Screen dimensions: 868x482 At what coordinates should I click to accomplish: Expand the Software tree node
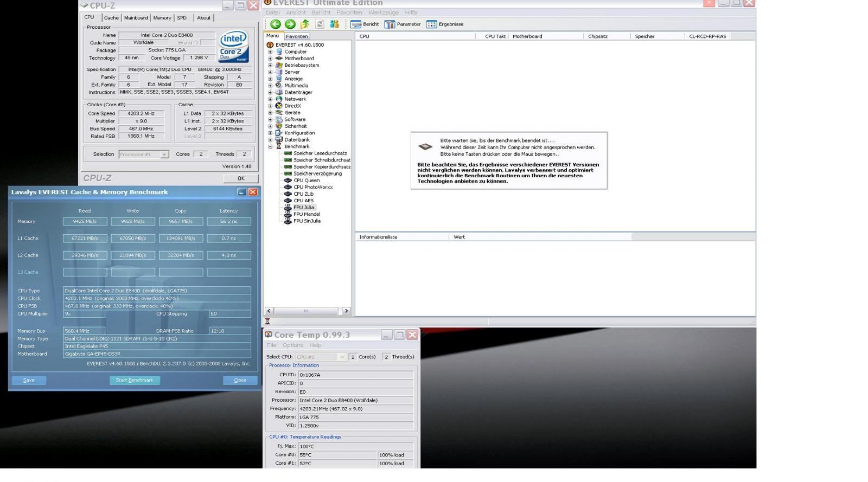[270, 120]
